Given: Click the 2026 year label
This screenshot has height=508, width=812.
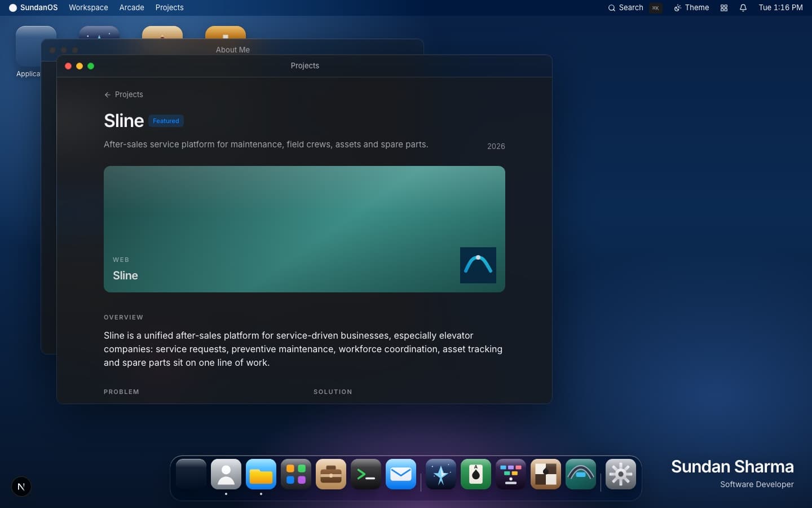Looking at the screenshot, I should [496, 146].
